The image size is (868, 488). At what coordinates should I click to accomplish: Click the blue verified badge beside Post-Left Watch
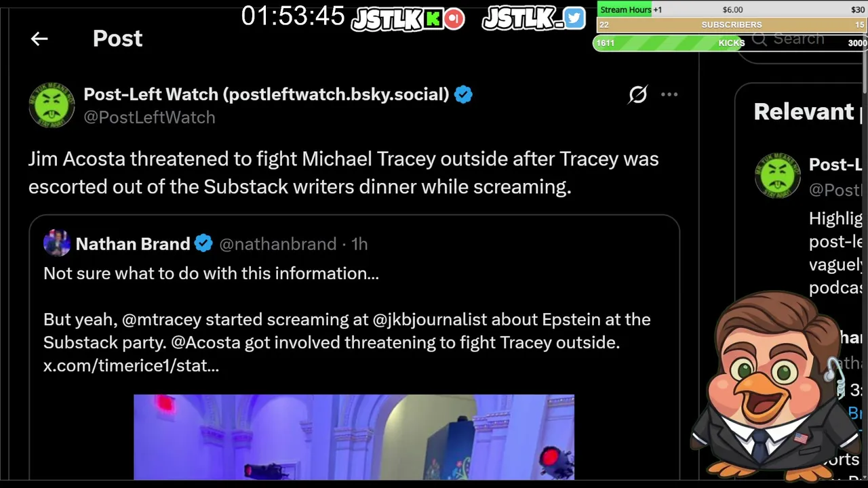click(x=463, y=94)
